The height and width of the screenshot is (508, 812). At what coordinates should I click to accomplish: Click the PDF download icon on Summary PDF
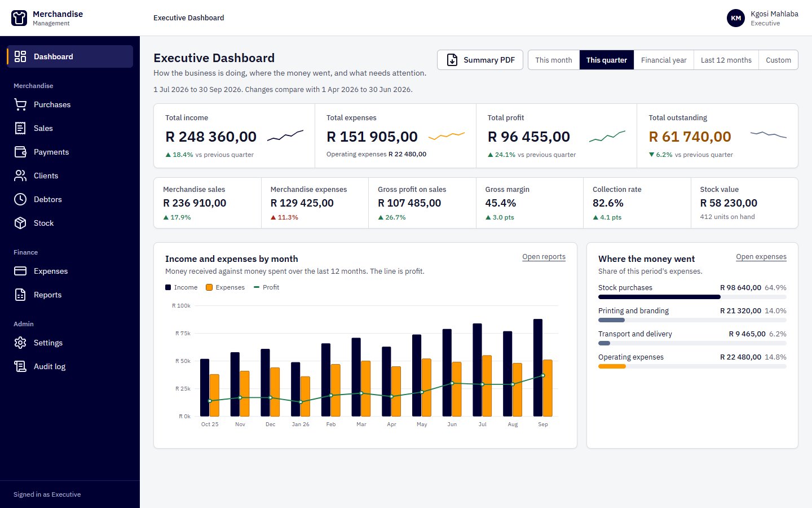click(x=452, y=60)
